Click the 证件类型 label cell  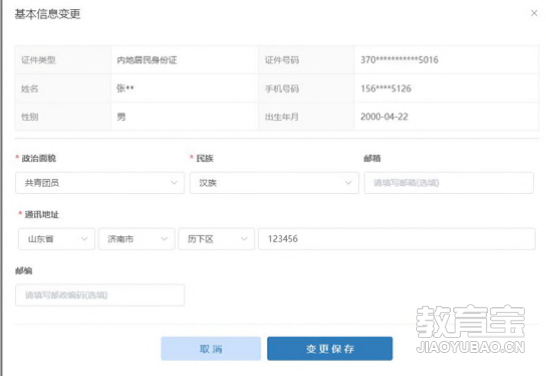[x=63, y=60]
